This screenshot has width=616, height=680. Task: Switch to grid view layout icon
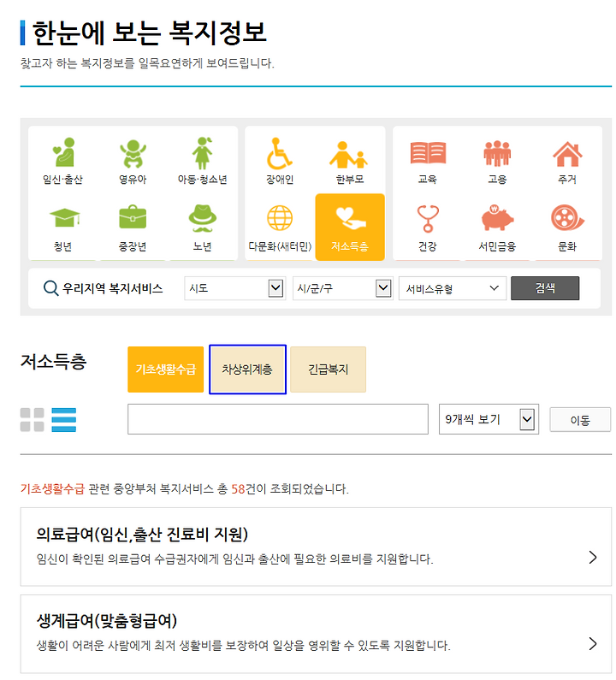pyautogui.click(x=33, y=420)
